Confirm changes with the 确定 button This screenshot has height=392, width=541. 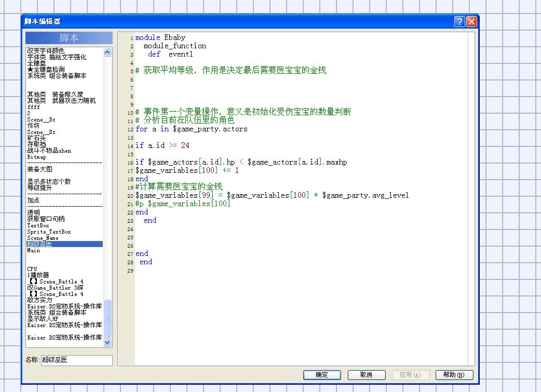(322, 375)
